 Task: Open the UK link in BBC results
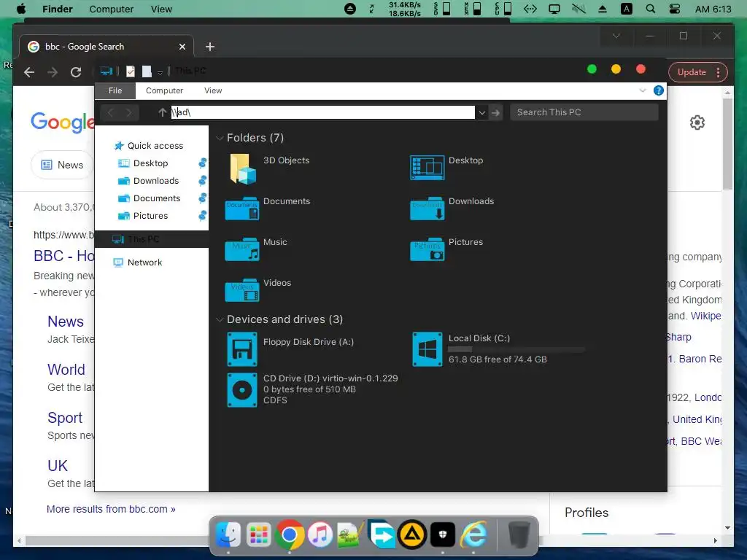pyautogui.click(x=58, y=466)
